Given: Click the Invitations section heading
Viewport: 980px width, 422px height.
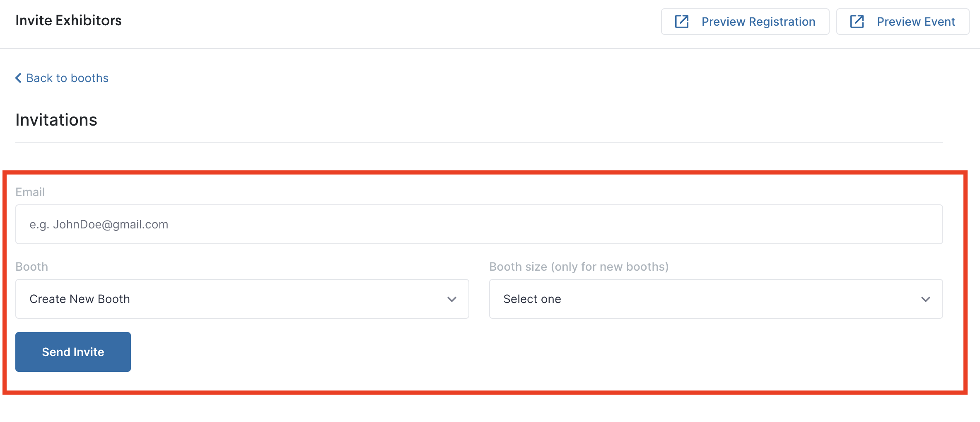Looking at the screenshot, I should click(x=56, y=120).
